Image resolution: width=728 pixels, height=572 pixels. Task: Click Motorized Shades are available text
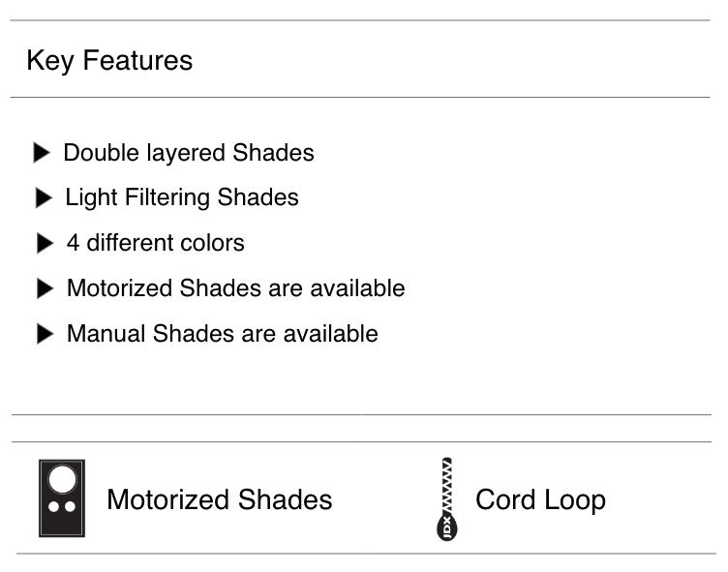pyautogui.click(x=235, y=288)
